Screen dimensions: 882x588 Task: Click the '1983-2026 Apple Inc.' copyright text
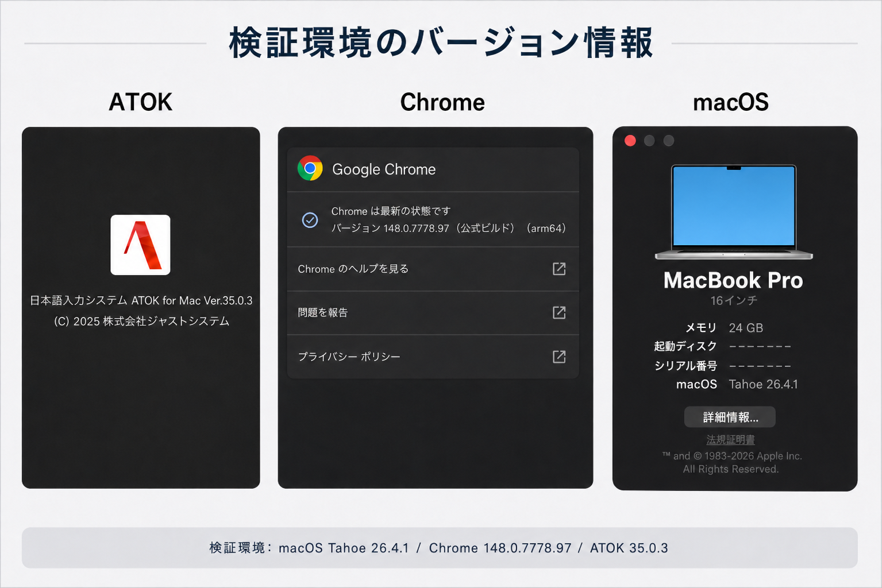(753, 456)
